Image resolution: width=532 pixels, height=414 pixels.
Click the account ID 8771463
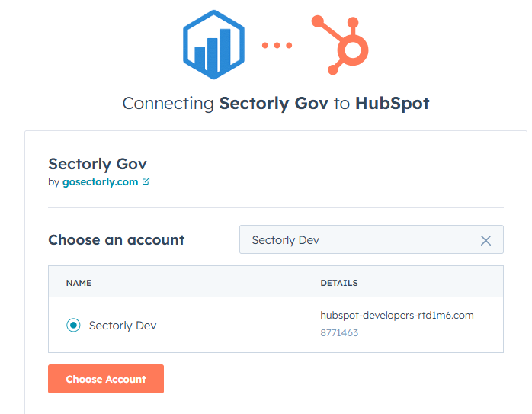339,333
